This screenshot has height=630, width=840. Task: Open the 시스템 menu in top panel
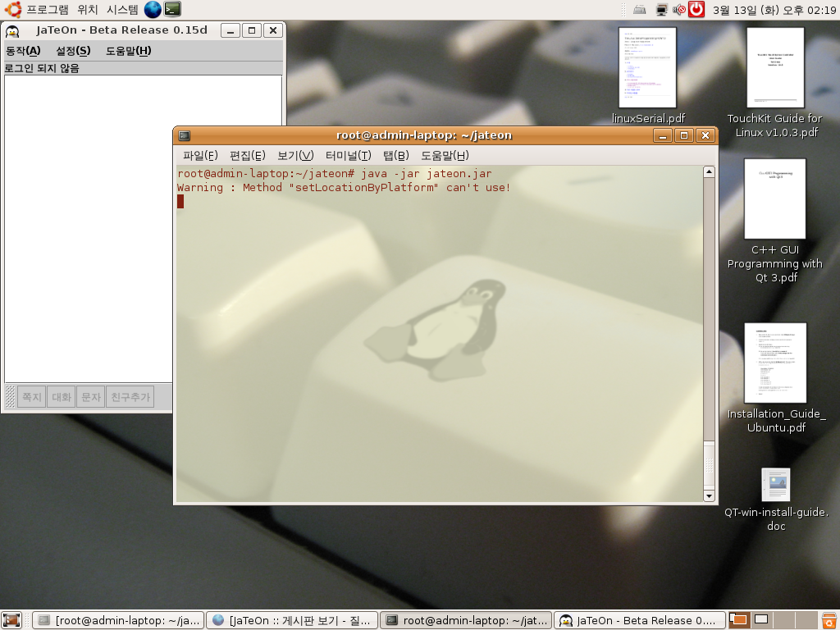[122, 10]
